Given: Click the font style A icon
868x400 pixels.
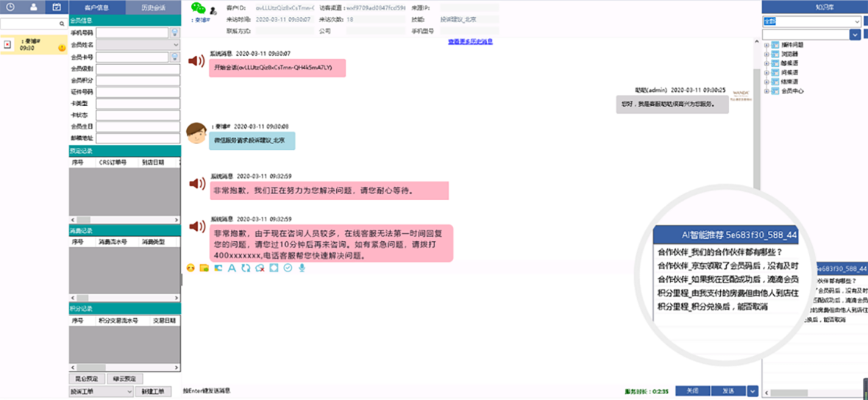Looking at the screenshot, I should (x=231, y=268).
